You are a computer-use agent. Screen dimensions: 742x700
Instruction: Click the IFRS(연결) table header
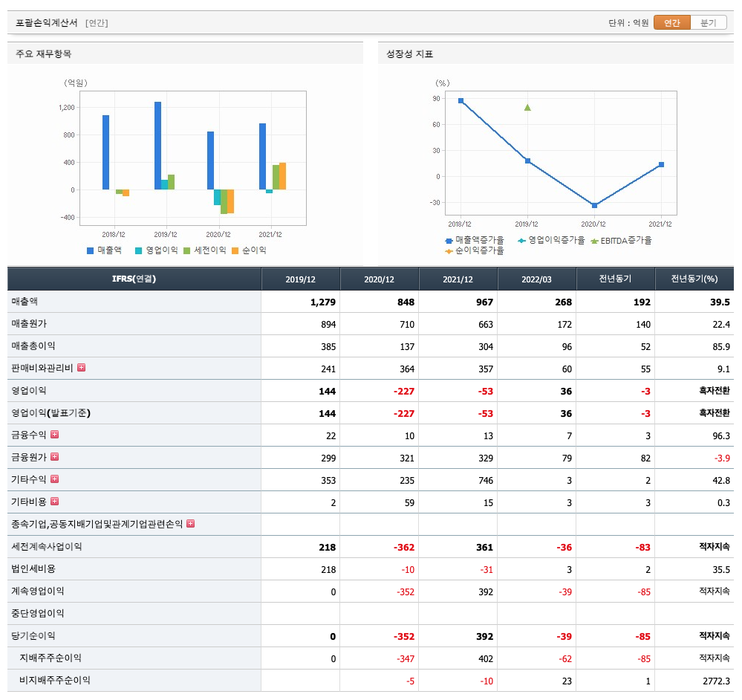point(134,279)
